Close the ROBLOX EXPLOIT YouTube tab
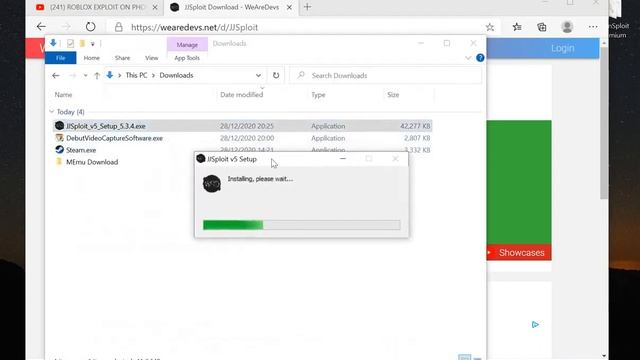 coord(155,7)
